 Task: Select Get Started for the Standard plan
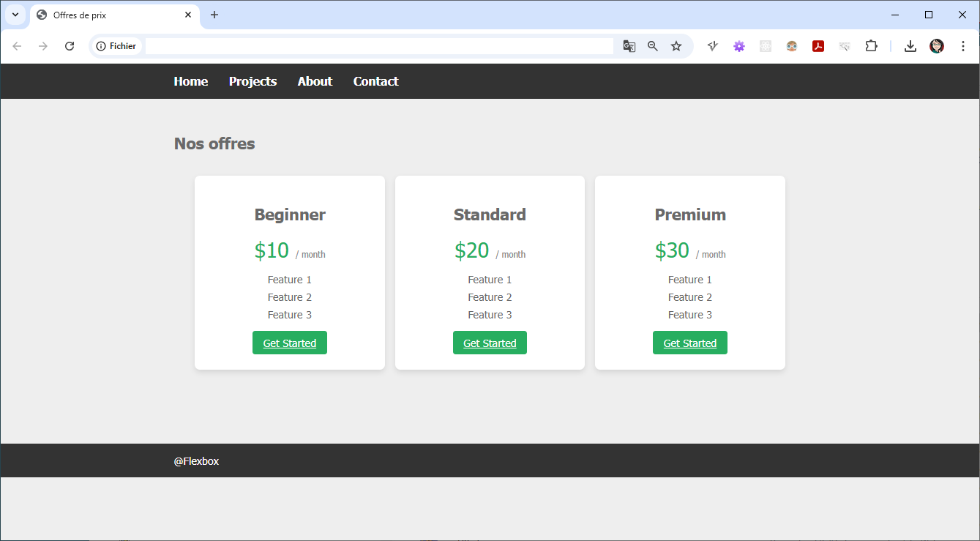[490, 343]
